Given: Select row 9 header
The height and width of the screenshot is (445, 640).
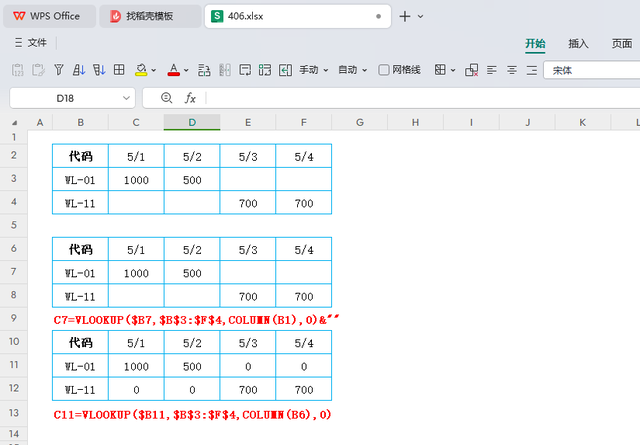Looking at the screenshot, I should click(x=14, y=318).
